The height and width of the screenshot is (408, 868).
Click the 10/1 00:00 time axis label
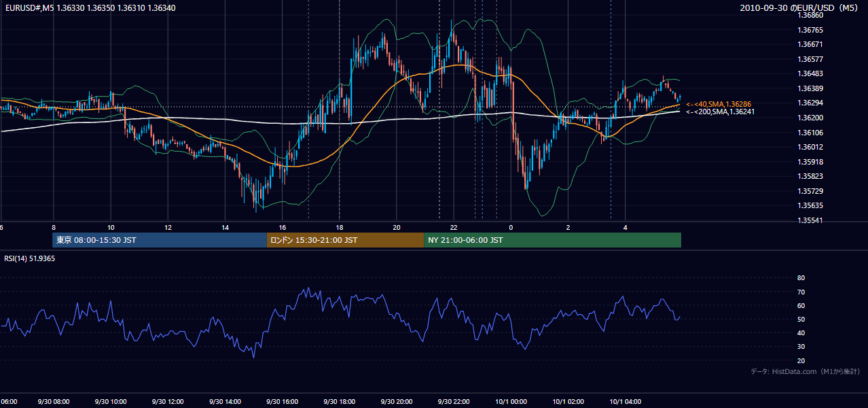[x=511, y=402]
